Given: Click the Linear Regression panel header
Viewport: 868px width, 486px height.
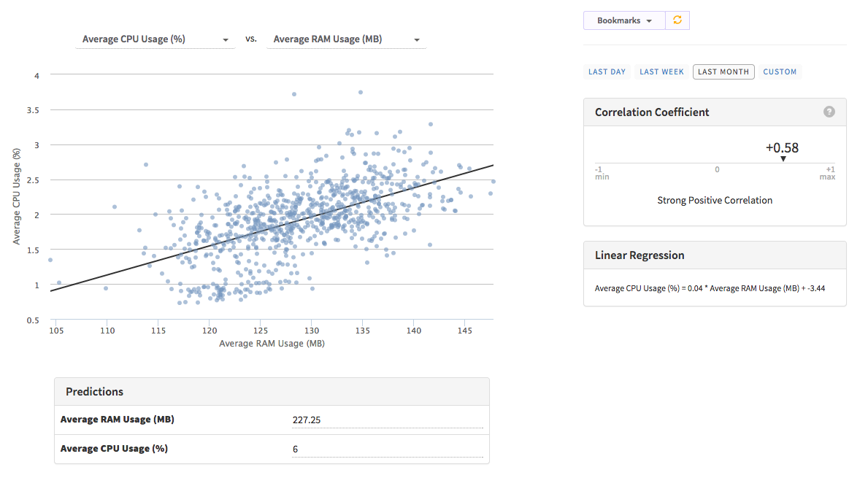Looking at the screenshot, I should point(640,255).
